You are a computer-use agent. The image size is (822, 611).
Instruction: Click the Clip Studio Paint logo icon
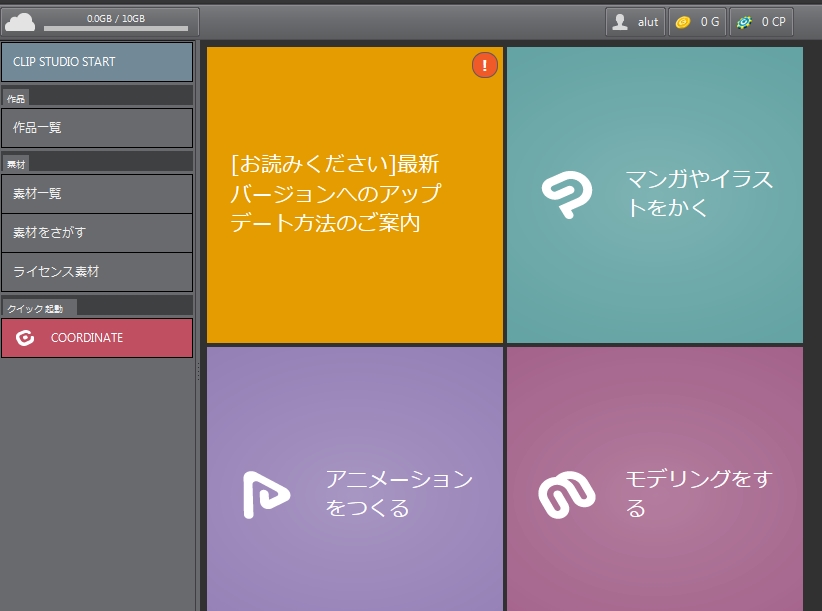click(x=566, y=195)
